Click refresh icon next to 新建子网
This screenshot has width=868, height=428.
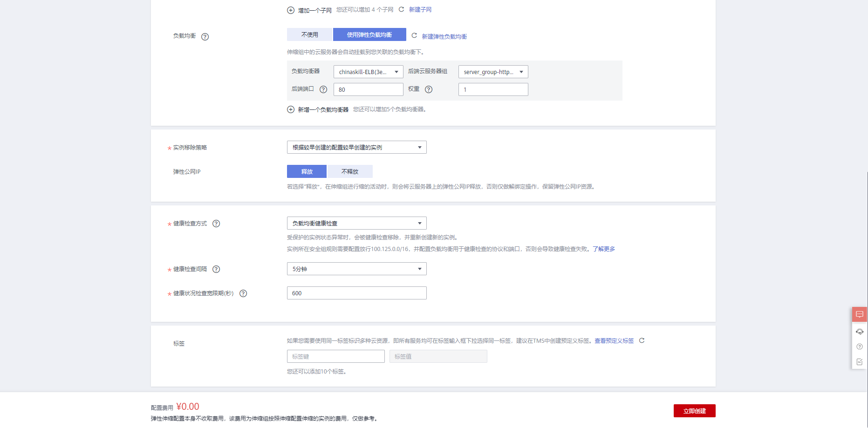pyautogui.click(x=401, y=9)
